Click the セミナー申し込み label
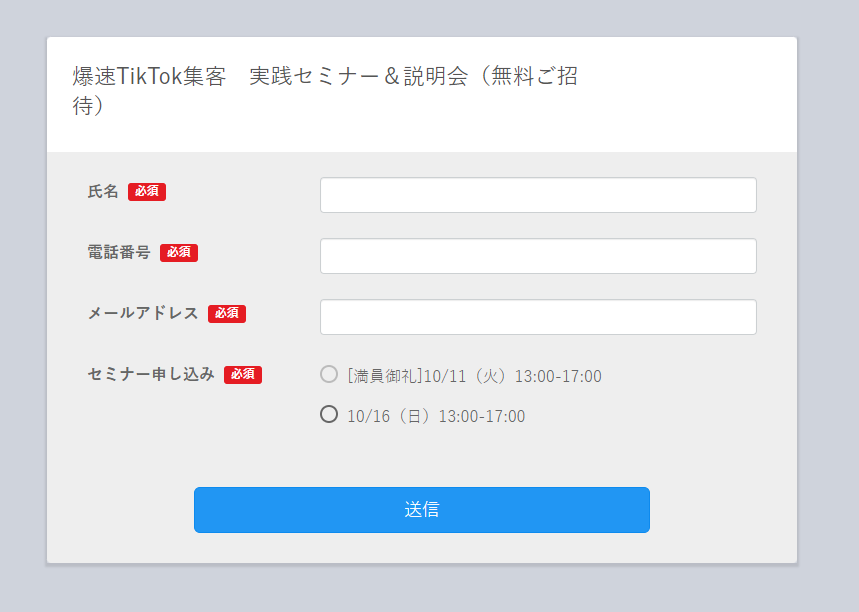Screen dimensions: 859x612 tap(151, 374)
